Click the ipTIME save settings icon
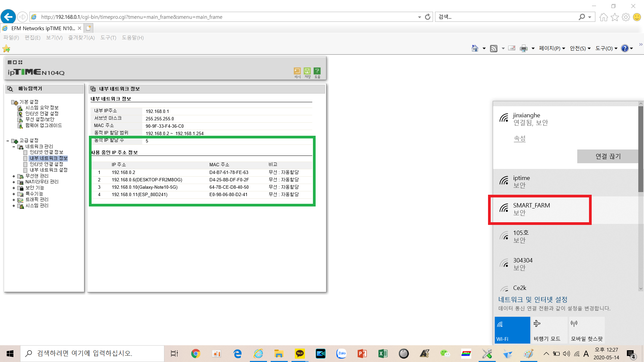Image resolution: width=644 pixels, height=362 pixels. (x=307, y=71)
